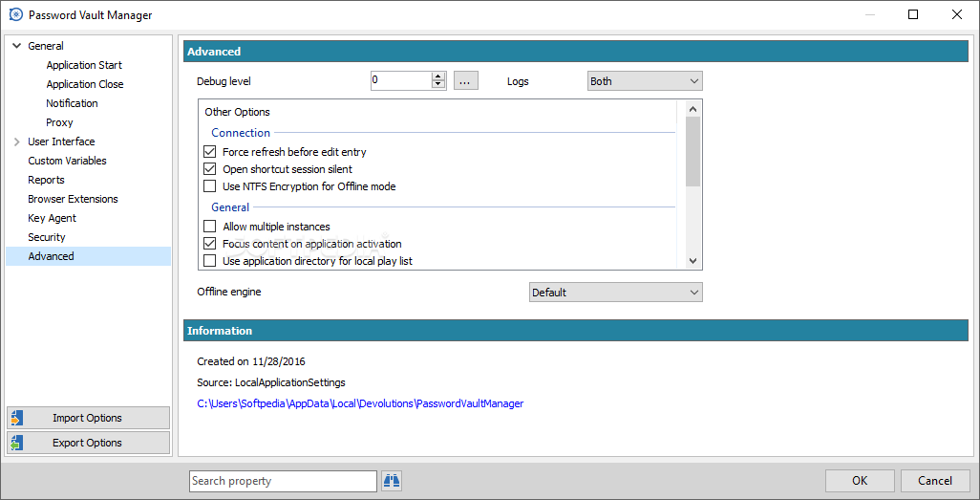Click the Import Options button
The height and width of the screenshot is (500, 980).
(x=88, y=418)
